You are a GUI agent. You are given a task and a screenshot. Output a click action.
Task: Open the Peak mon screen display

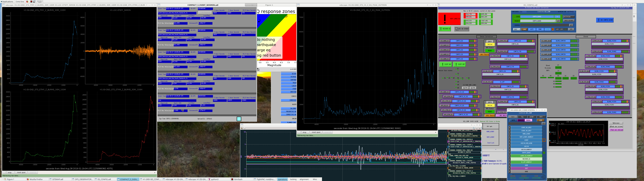point(616,126)
